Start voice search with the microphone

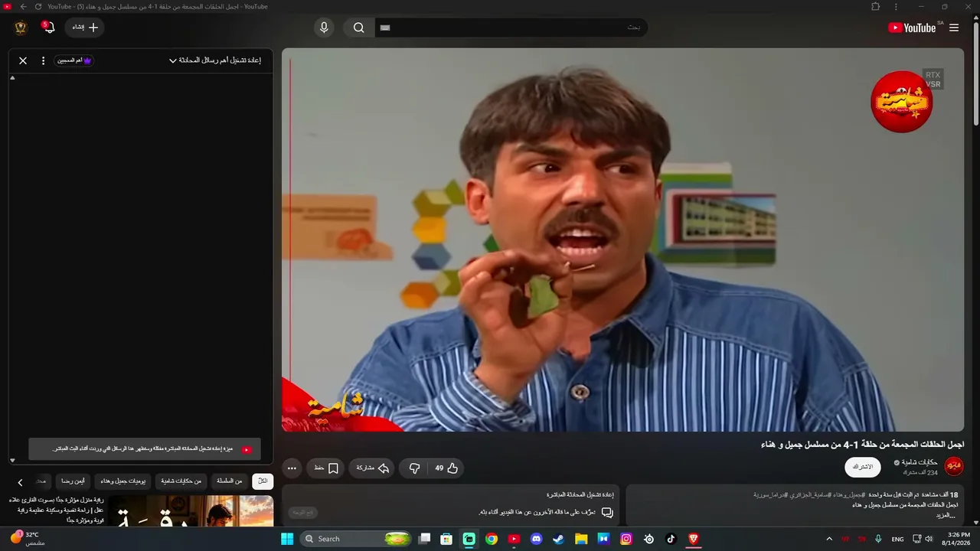pos(324,28)
